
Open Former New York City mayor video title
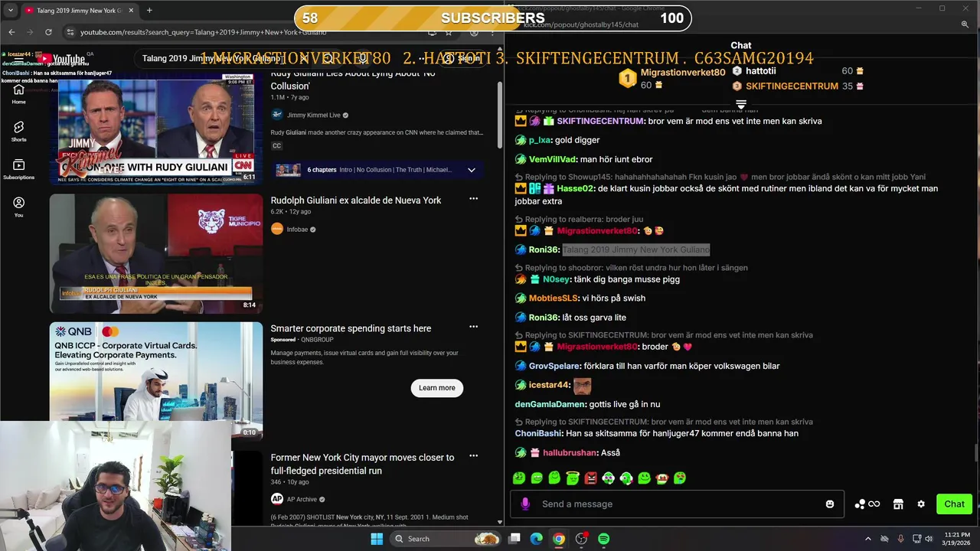click(x=362, y=464)
